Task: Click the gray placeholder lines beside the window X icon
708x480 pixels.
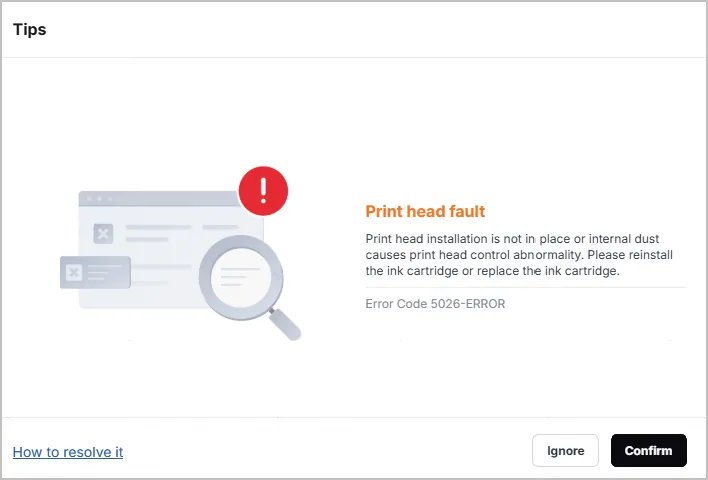Action: (x=159, y=233)
